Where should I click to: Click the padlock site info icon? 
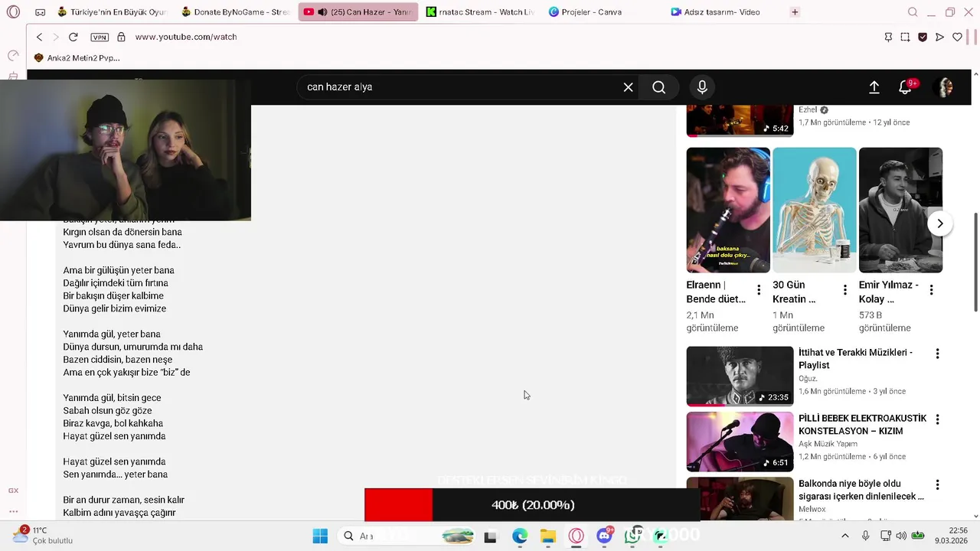(x=121, y=37)
